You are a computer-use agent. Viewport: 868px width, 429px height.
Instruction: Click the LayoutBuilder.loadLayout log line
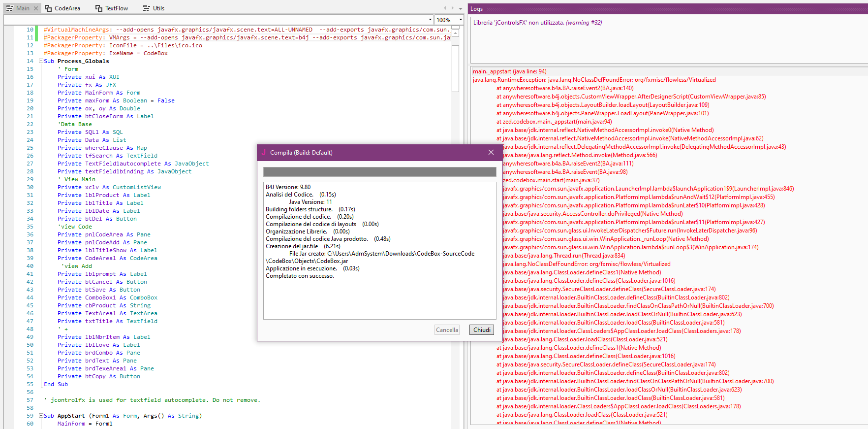pyautogui.click(x=603, y=105)
